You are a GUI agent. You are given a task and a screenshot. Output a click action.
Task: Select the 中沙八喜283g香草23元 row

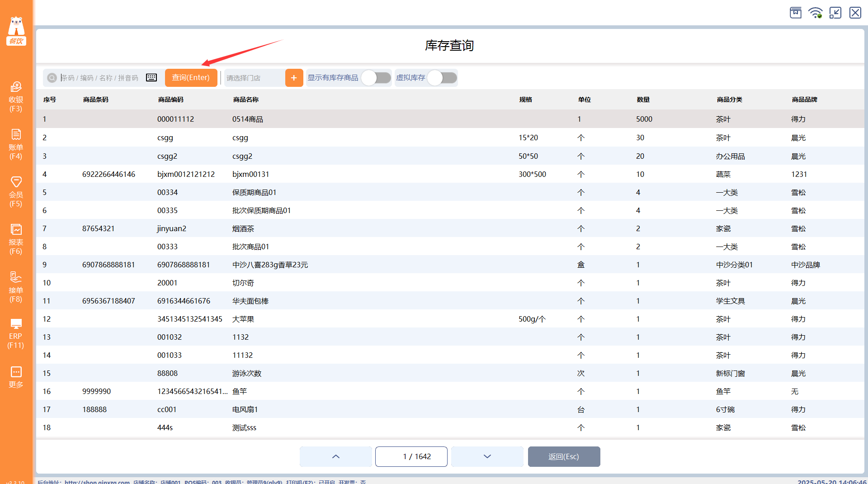[x=450, y=265]
